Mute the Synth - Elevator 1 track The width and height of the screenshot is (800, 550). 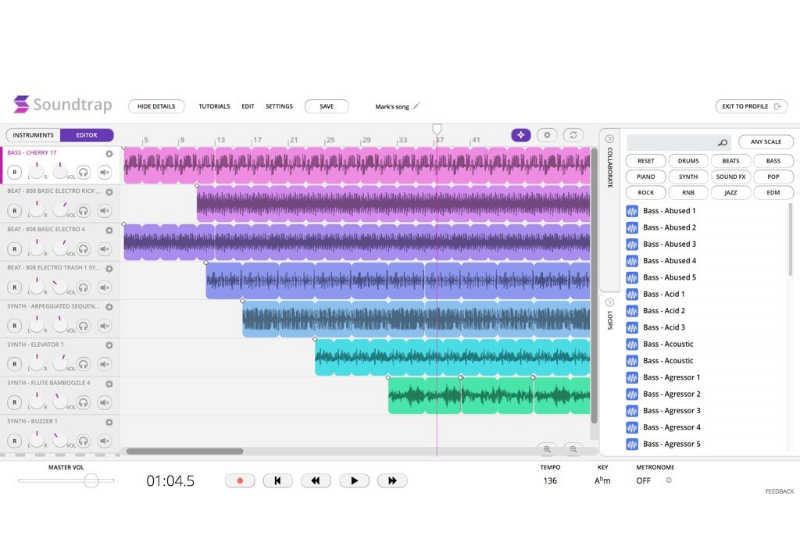point(105,364)
